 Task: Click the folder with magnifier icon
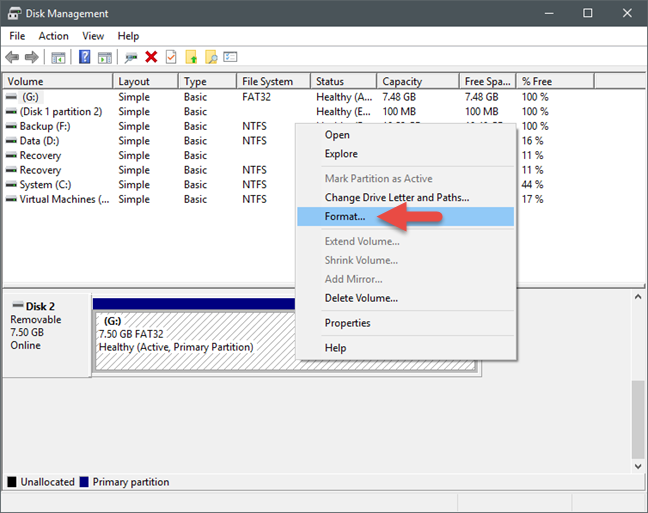[211, 57]
